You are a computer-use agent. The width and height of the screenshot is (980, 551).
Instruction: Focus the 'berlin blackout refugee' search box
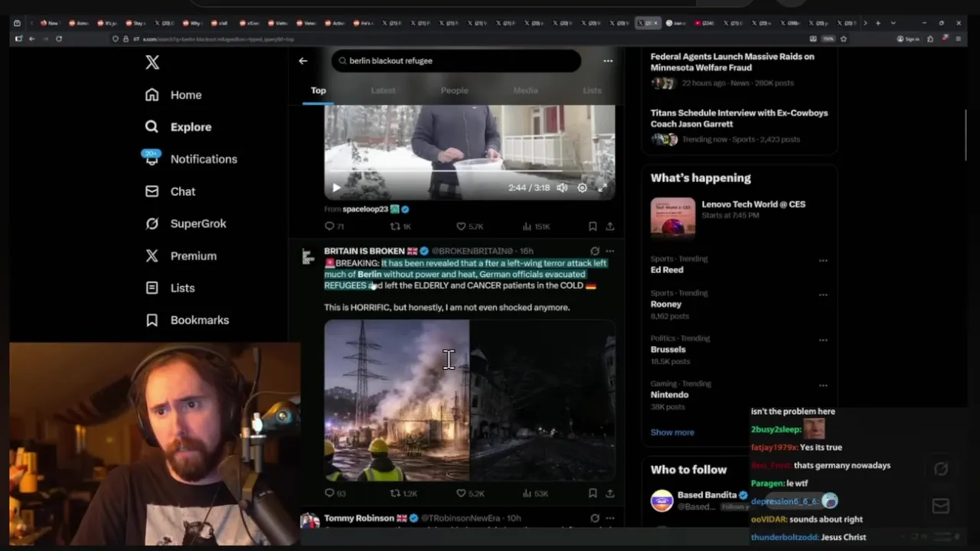coord(456,60)
